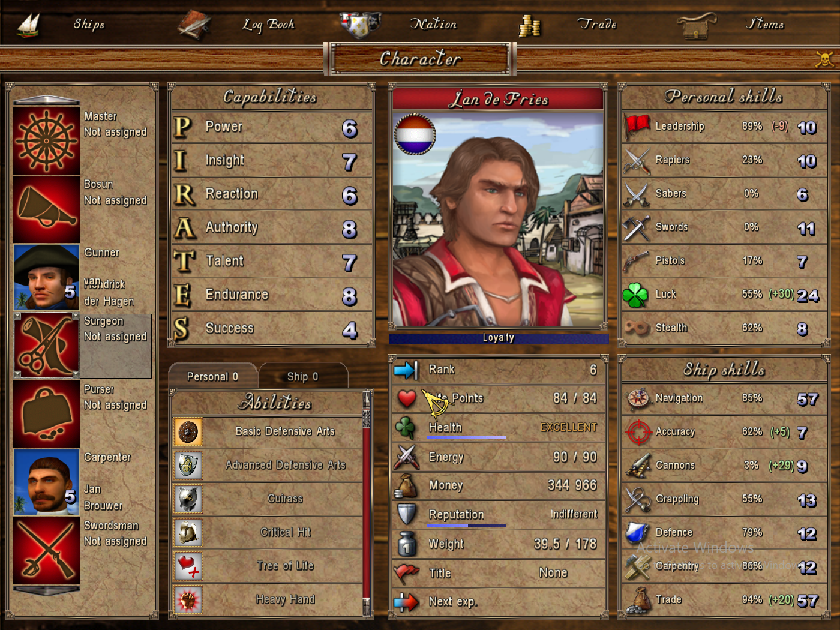Click the Purser bag officer icon
Image resolution: width=840 pixels, height=630 pixels.
tap(46, 414)
